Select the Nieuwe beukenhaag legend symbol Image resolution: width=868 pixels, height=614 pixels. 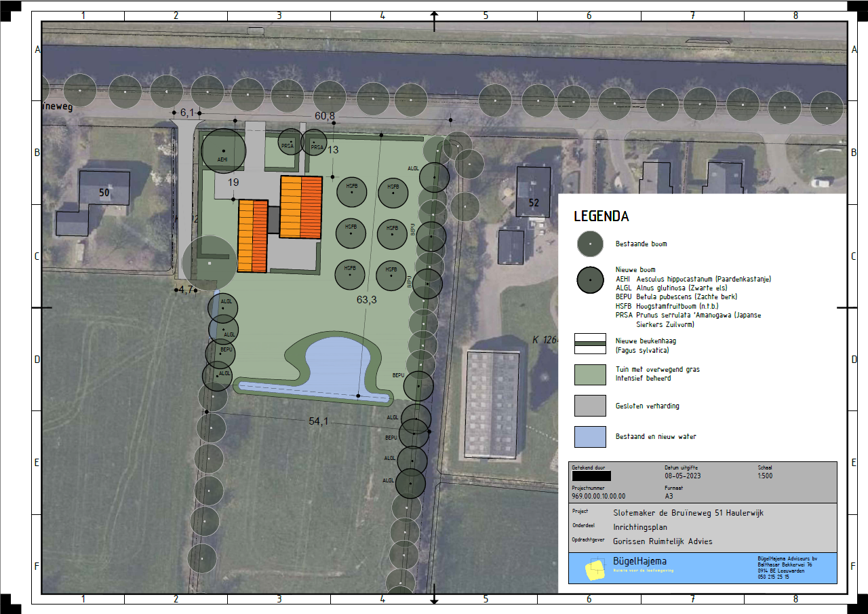coord(590,344)
